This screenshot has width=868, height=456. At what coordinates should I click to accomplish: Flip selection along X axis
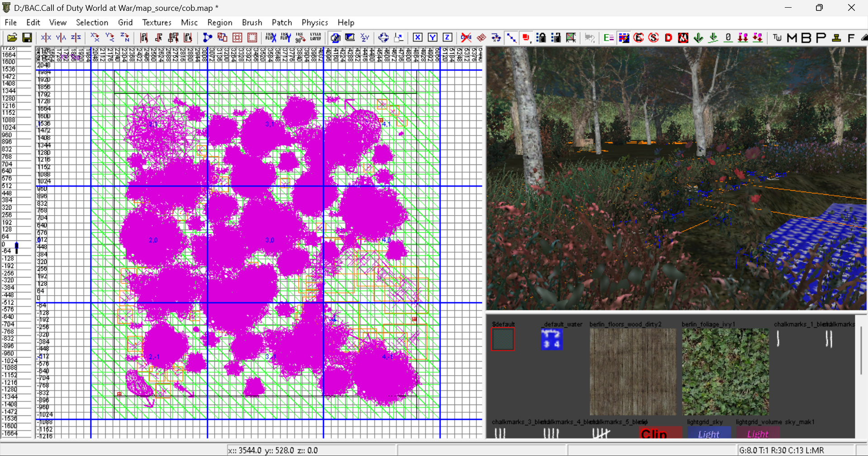point(46,38)
